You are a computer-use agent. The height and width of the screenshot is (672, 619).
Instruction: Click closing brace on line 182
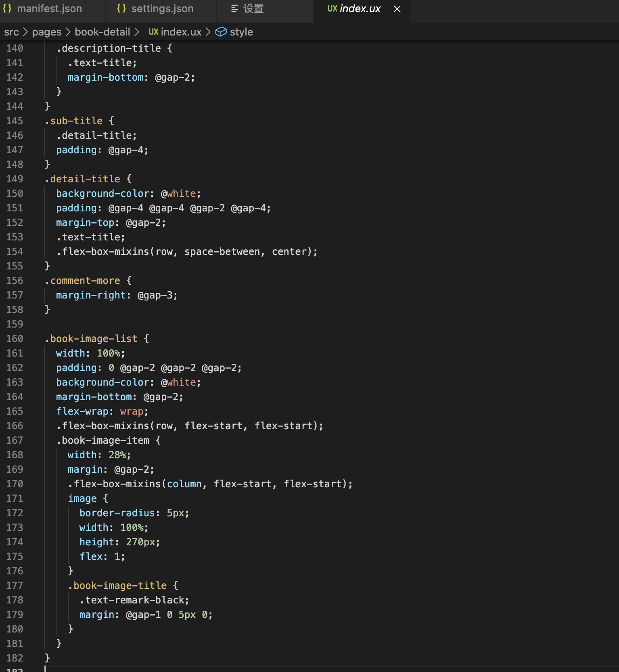(x=47, y=658)
